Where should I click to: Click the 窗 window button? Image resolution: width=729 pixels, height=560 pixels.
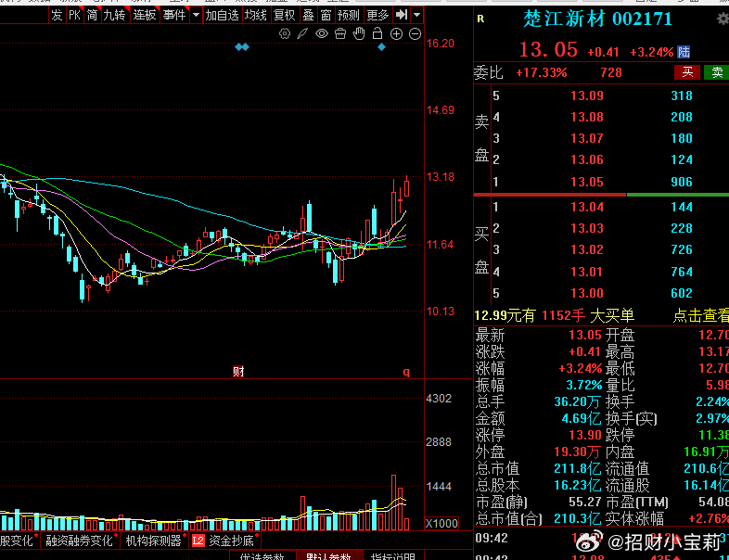pyautogui.click(x=326, y=15)
